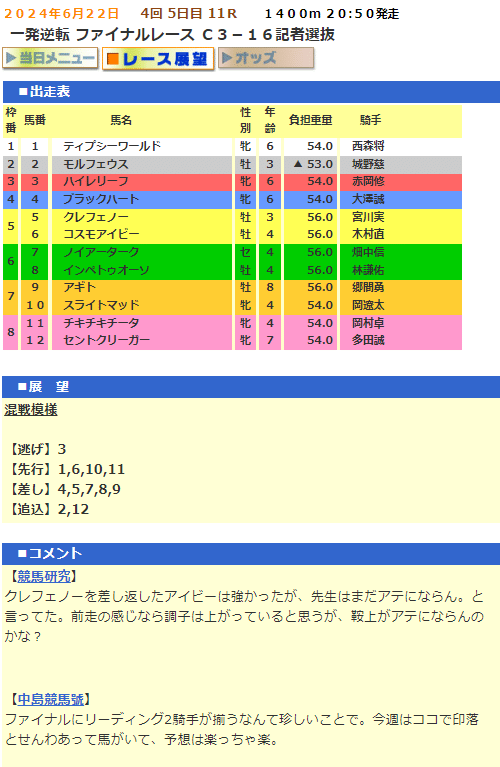Click horse name モルフェウス
Viewport: 500px width, 767px height.
pos(96,164)
